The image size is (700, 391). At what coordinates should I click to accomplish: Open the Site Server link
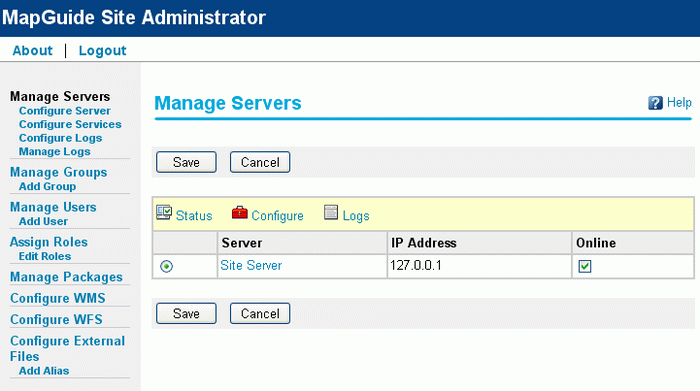click(251, 266)
